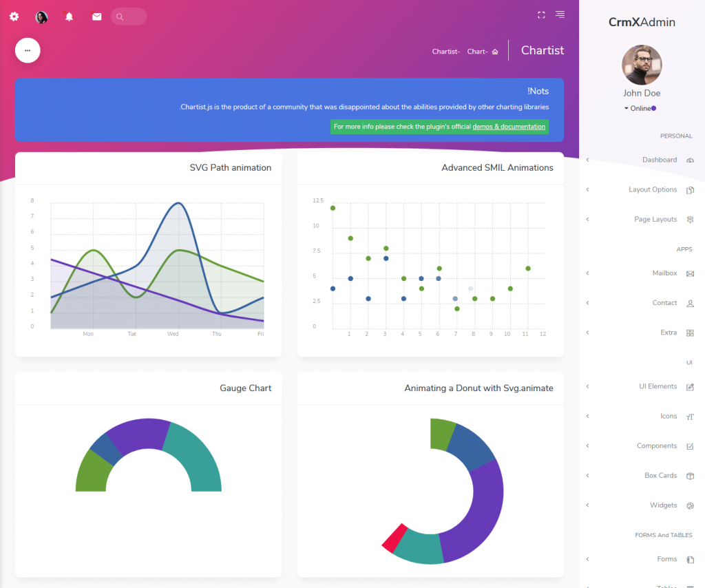The height and width of the screenshot is (588, 705).
Task: Focus the top bar search field
Action: pyautogui.click(x=129, y=17)
